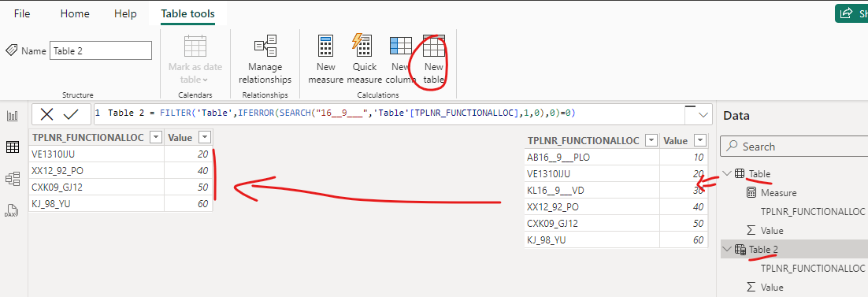Select left-table cell KJ_98_YU
Image resolution: width=868 pixels, height=297 pixels.
96,204
